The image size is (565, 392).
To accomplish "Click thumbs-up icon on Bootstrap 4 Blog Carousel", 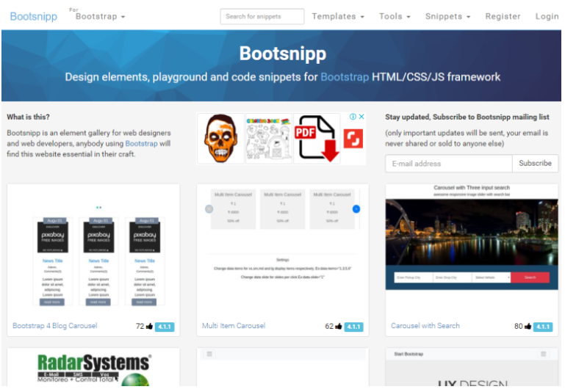I will pyautogui.click(x=149, y=327).
